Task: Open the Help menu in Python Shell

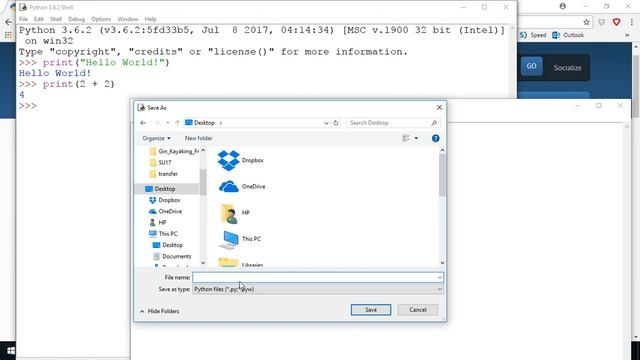Action: (150, 19)
